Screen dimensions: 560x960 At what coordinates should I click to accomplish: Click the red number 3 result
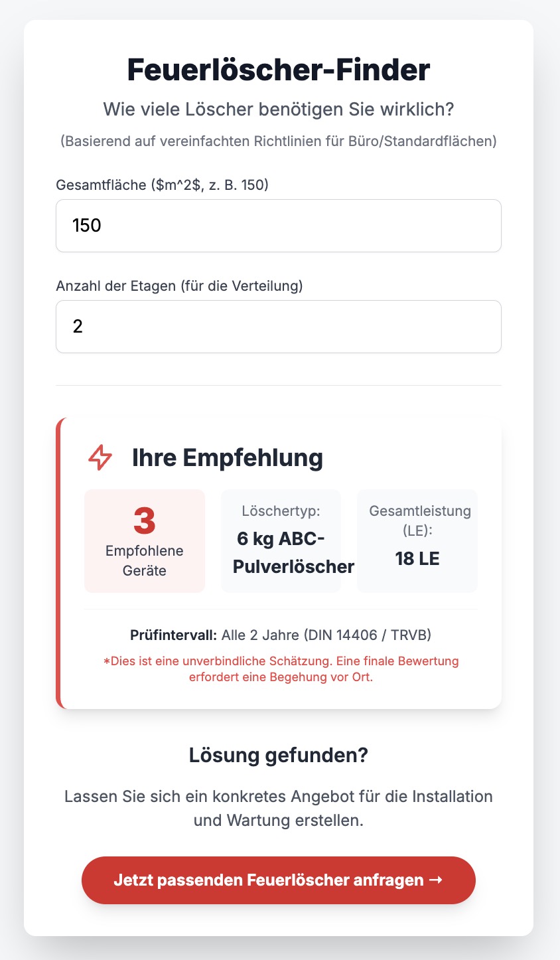coord(145,520)
